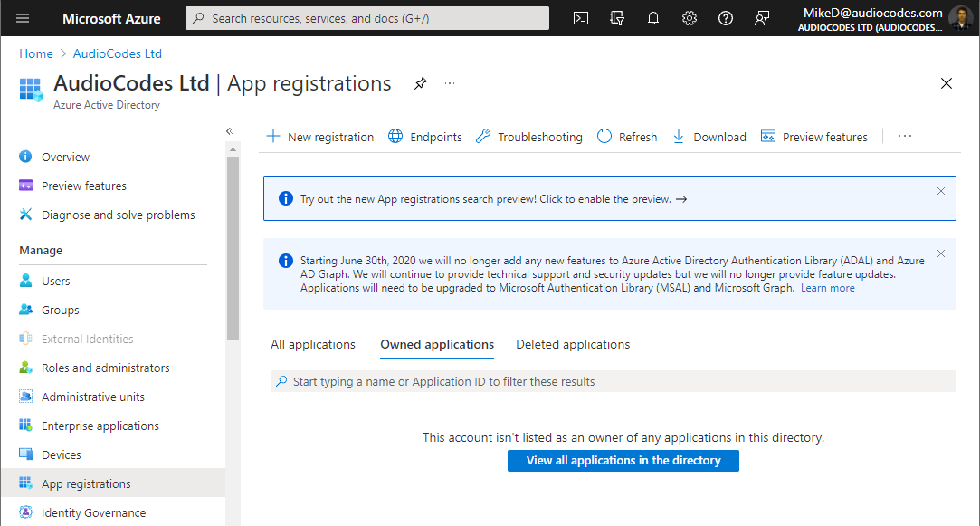Viewport: 980px width, 526px height.
Task: Click the Feedback icon in the header
Action: [762, 18]
